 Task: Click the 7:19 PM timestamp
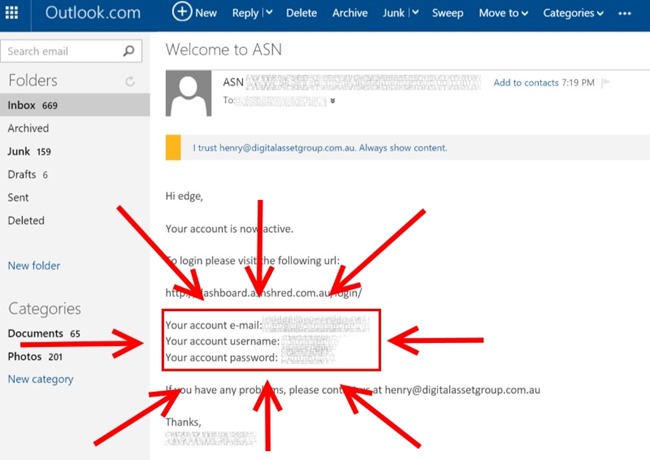click(578, 82)
